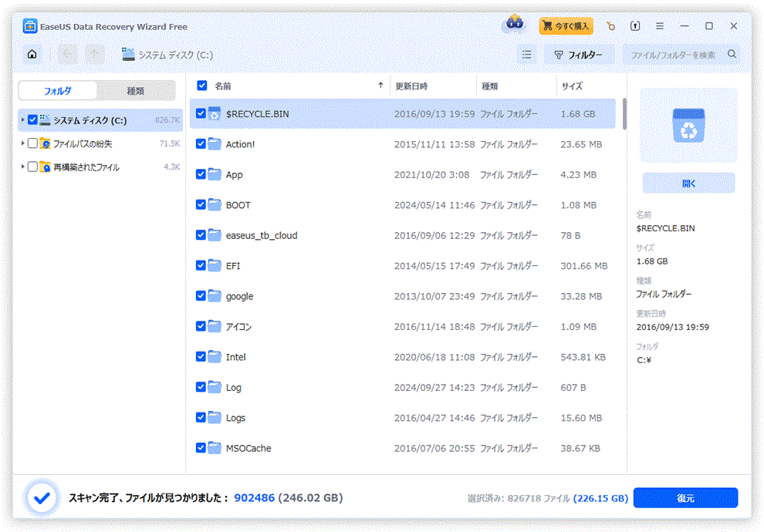Open the フィルター dropdown
The width and height of the screenshot is (764, 532).
pos(579,55)
